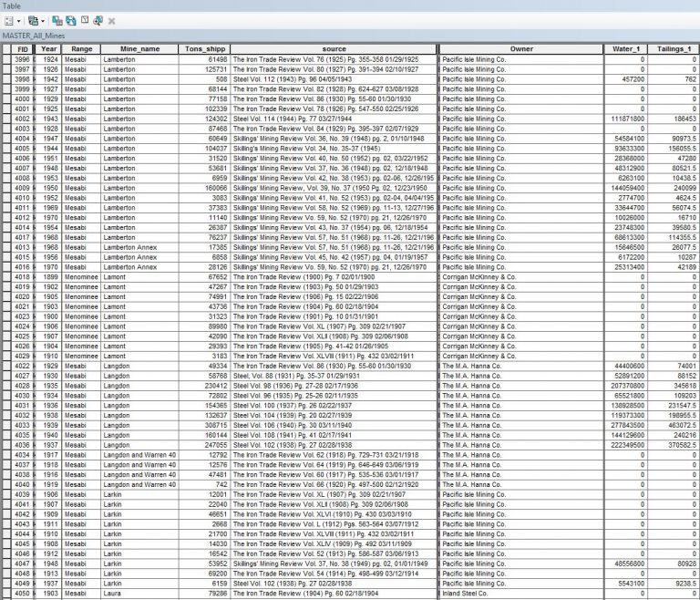Expand the dropdown arrow beside Table Options
Viewport: 700px width, 600px height.
(x=19, y=19)
